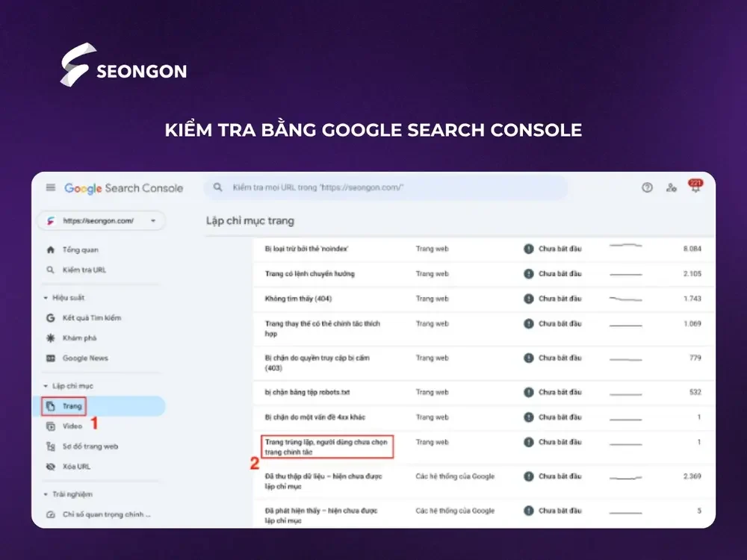
Task: Open Đã phát hiện thấy – hiện chưa được lập chỉ mục
Action: coord(321,515)
